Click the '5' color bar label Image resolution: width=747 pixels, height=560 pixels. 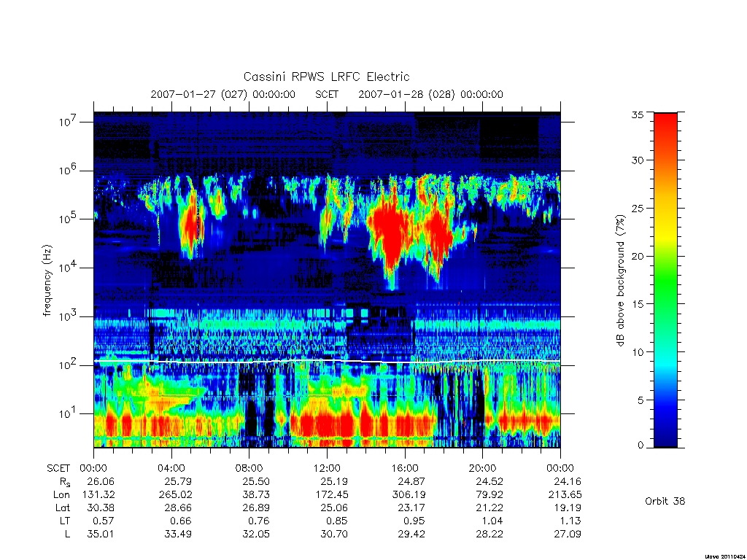click(x=640, y=400)
